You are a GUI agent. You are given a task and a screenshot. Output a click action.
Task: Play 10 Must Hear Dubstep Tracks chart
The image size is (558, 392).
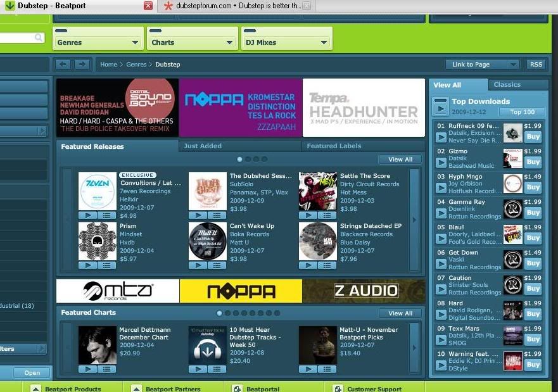(198, 369)
